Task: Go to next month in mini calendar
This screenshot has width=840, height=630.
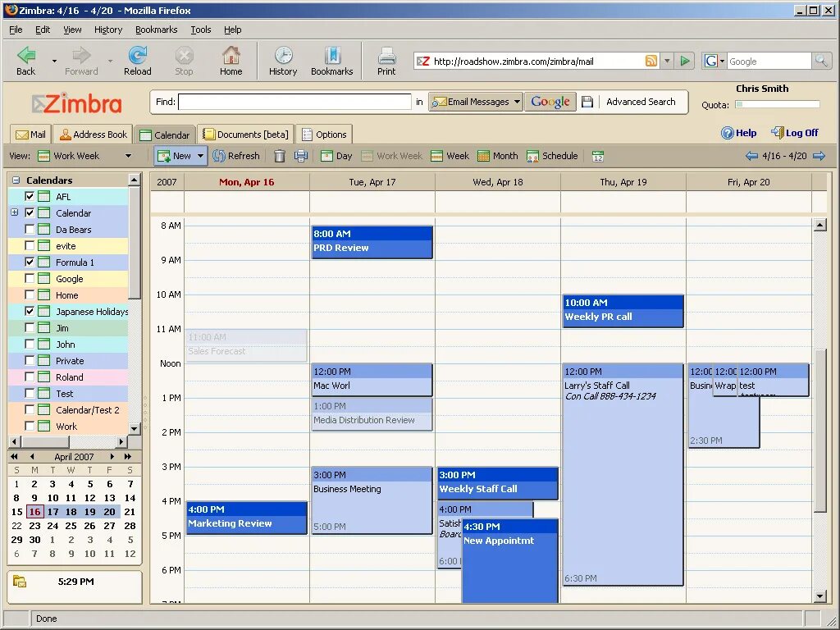Action: pyautogui.click(x=112, y=456)
